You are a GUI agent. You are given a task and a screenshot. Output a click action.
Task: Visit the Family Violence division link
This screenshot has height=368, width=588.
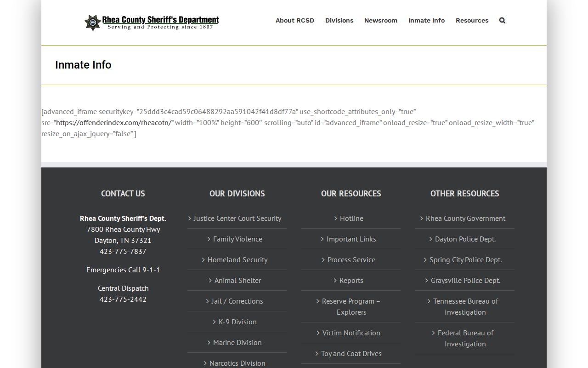(237, 239)
